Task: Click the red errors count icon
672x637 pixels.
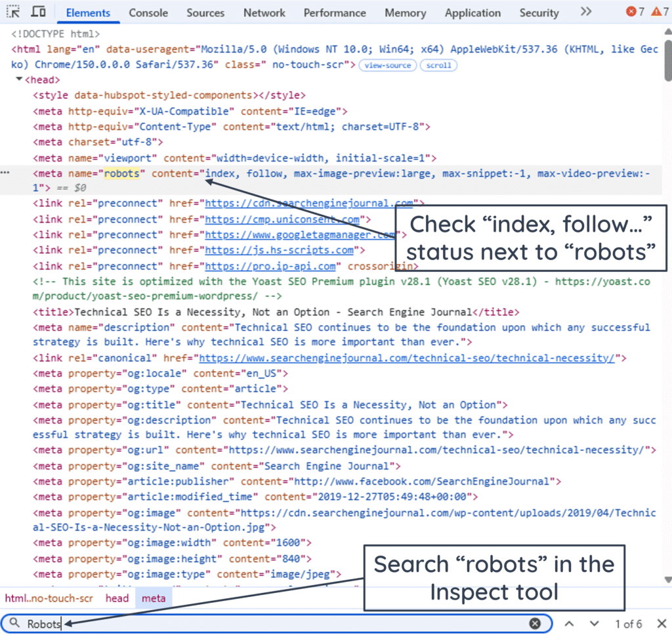Action: coord(631,12)
